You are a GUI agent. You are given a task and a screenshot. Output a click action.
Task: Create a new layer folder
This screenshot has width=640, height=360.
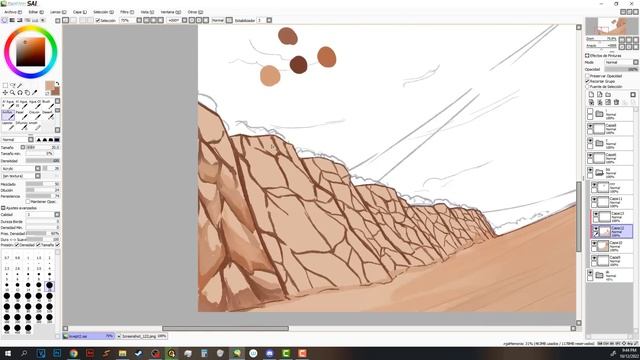click(x=608, y=95)
